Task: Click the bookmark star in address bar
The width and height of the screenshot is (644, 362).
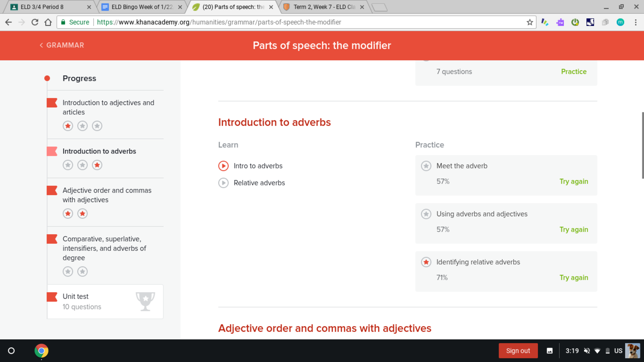Action: (x=530, y=22)
